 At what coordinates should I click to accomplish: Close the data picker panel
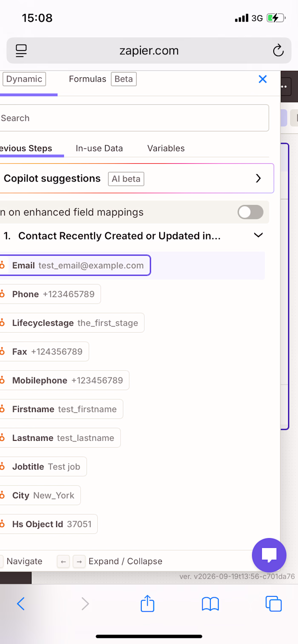(263, 79)
